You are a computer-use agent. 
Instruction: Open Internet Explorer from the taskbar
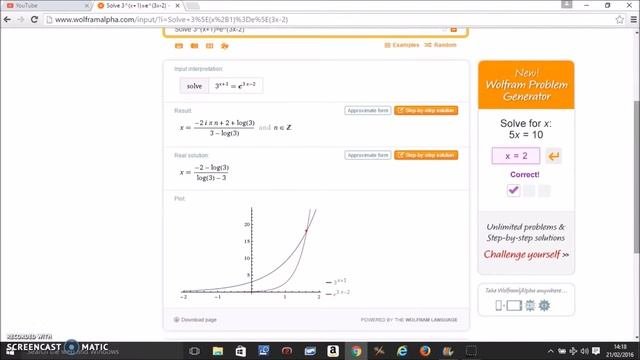click(x=402, y=351)
